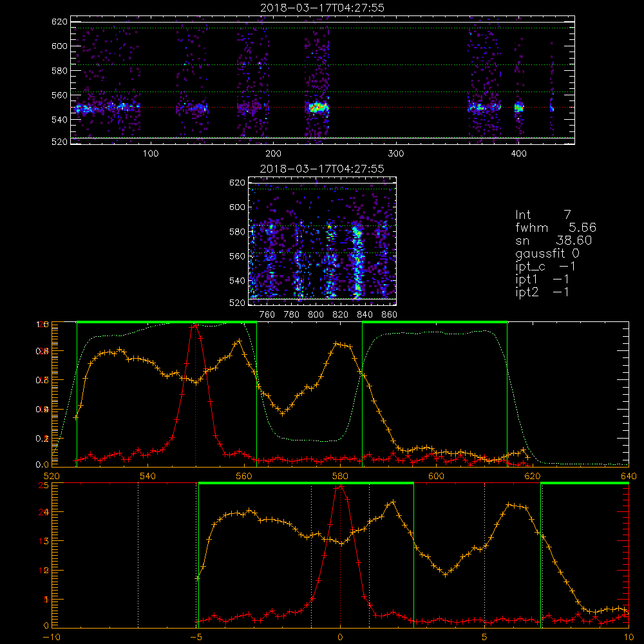Select the 'fwhm 5.66' parameter line
Screen dimensions: 644x644
[x=556, y=227]
